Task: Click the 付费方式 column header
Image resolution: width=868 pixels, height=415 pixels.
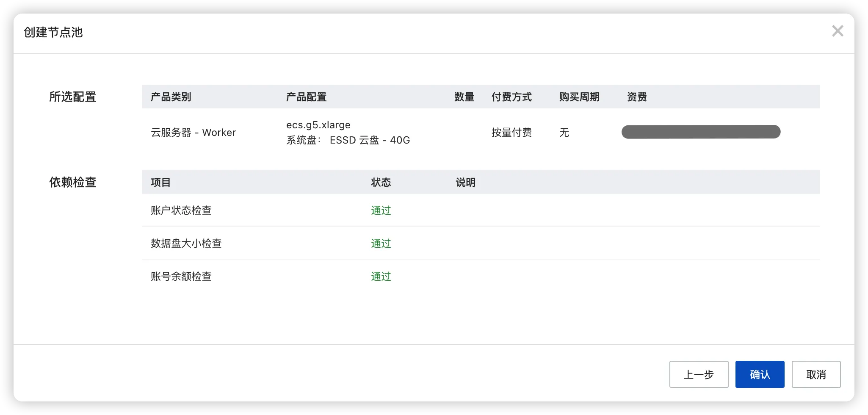Action: click(511, 97)
